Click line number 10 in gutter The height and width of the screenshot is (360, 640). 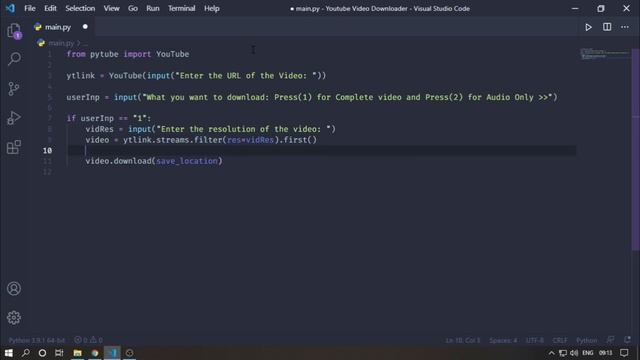pos(47,151)
